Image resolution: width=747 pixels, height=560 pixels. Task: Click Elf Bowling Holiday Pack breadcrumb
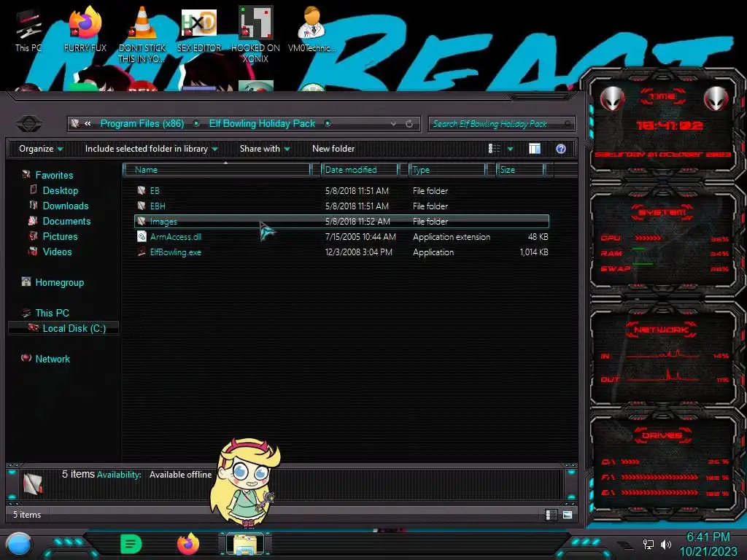262,124
